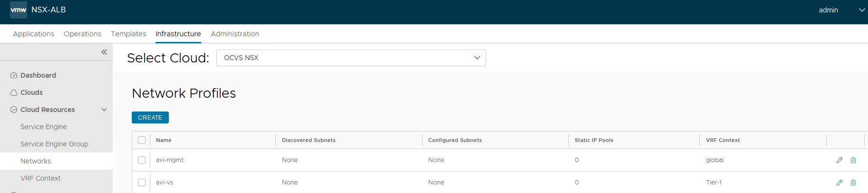This screenshot has height=193, width=868.
Task: Sort by the Name column header
Action: click(164, 140)
